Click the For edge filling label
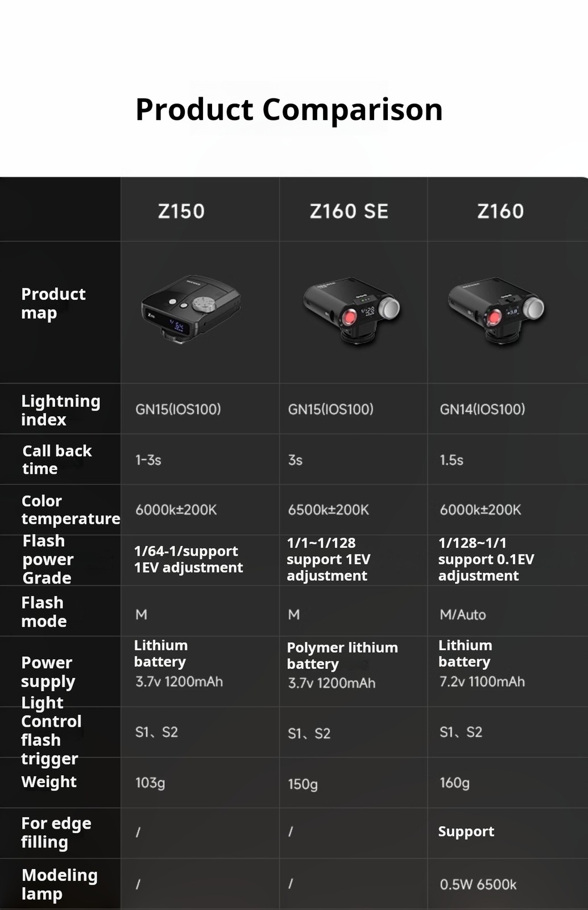Viewport: 588px width, 910px height. pos(56,832)
